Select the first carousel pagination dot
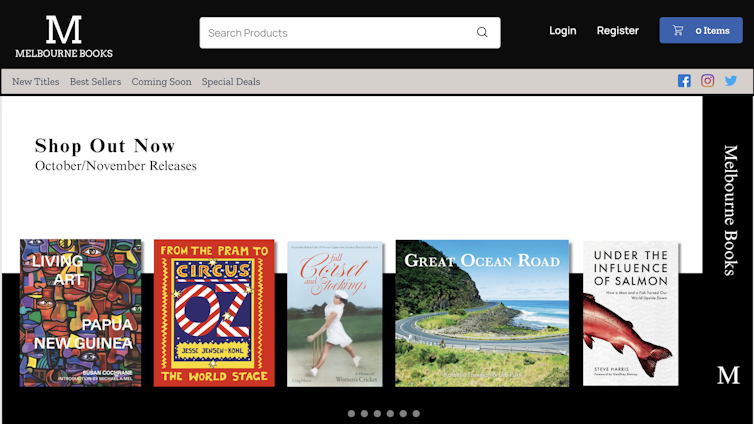The width and height of the screenshot is (754, 424). 351,413
